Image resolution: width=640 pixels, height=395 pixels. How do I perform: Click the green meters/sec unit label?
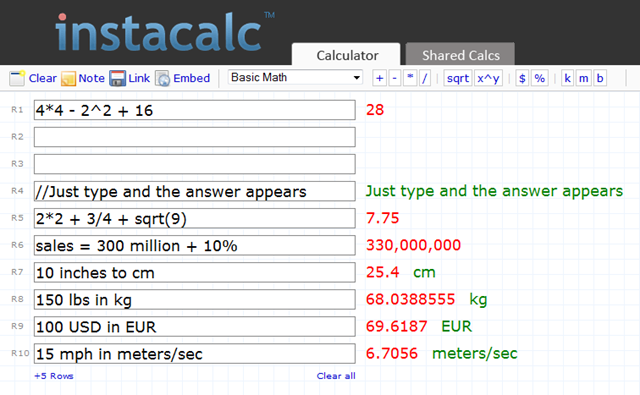pyautogui.click(x=475, y=353)
